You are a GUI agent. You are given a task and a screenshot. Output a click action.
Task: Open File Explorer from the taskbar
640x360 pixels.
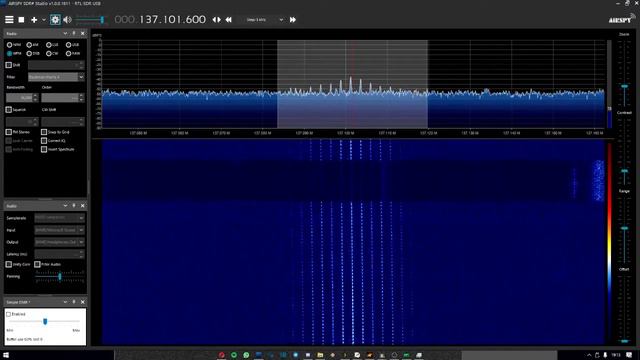pyautogui.click(x=320, y=355)
